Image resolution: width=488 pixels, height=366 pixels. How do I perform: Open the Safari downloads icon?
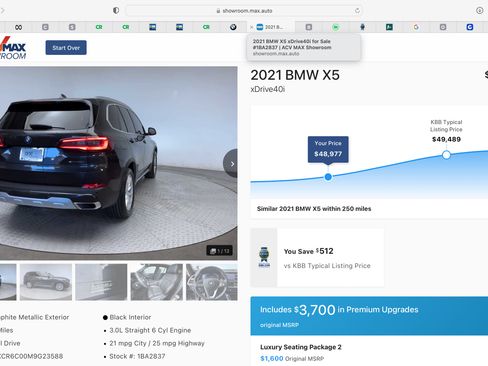tap(479, 10)
